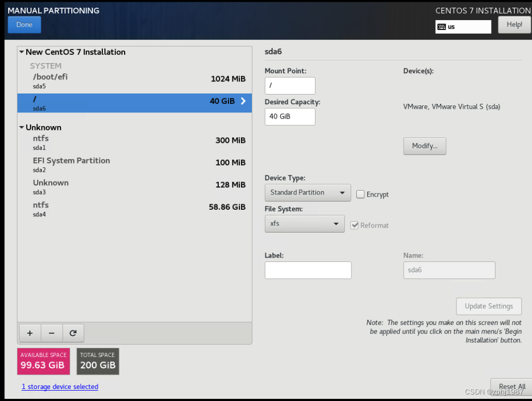Click the empty Label input field

point(308,270)
